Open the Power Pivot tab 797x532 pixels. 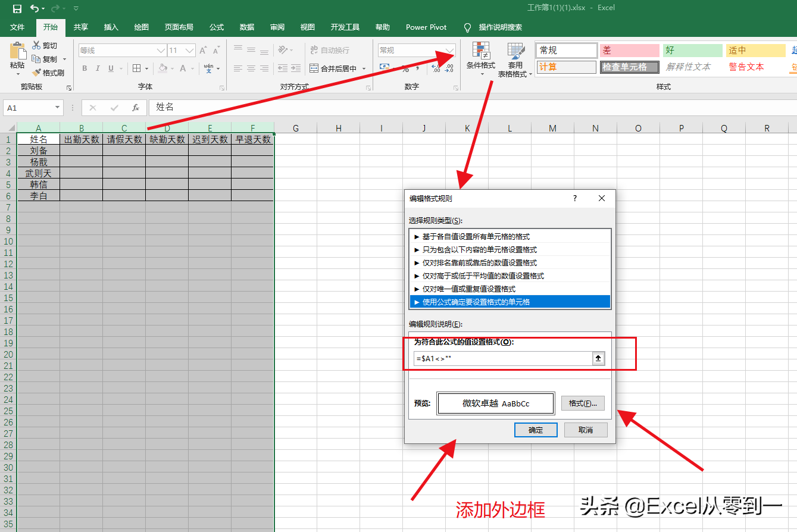(x=426, y=27)
